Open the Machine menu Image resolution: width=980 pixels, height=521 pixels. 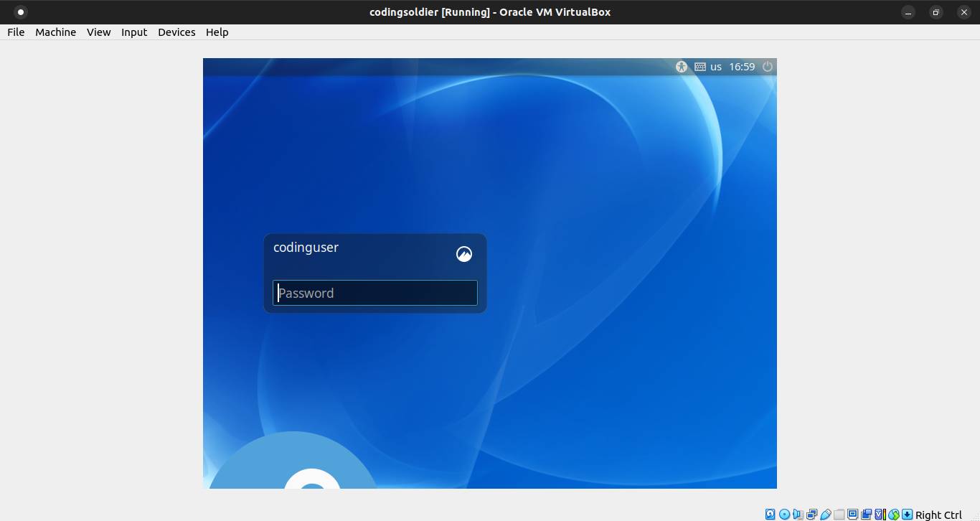pyautogui.click(x=55, y=32)
